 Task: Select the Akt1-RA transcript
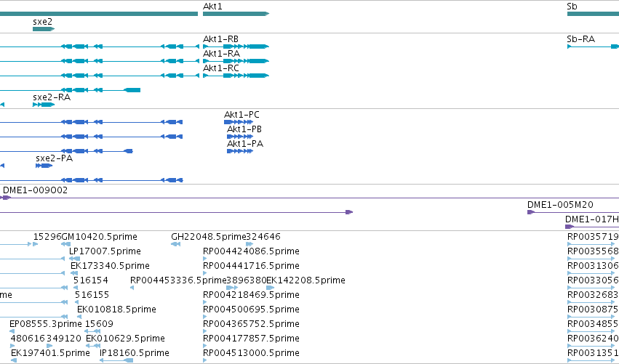click(236, 61)
